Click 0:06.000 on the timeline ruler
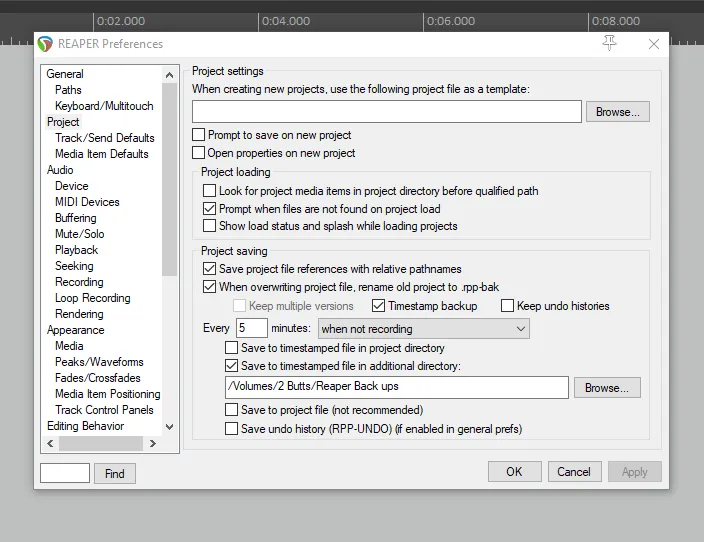 click(x=451, y=21)
